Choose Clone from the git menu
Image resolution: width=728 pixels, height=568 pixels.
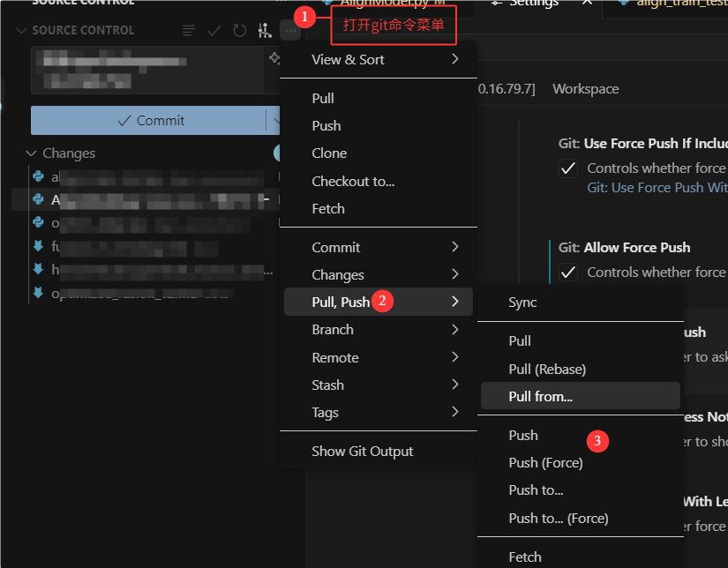pos(379,153)
